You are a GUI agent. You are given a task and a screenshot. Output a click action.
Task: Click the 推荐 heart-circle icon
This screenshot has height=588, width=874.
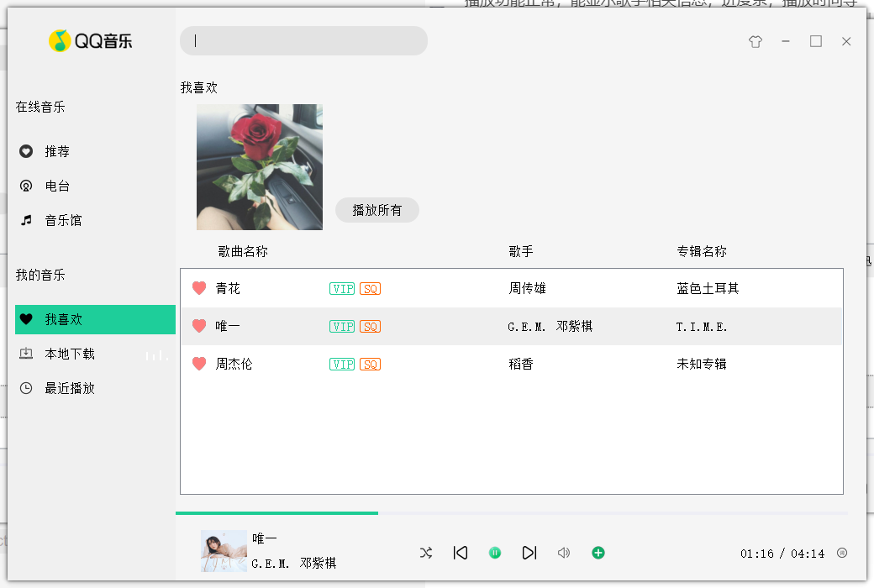pos(26,151)
